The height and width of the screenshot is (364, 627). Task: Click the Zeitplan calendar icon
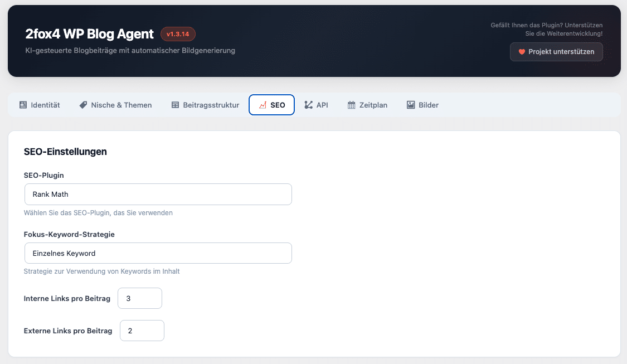353,104
